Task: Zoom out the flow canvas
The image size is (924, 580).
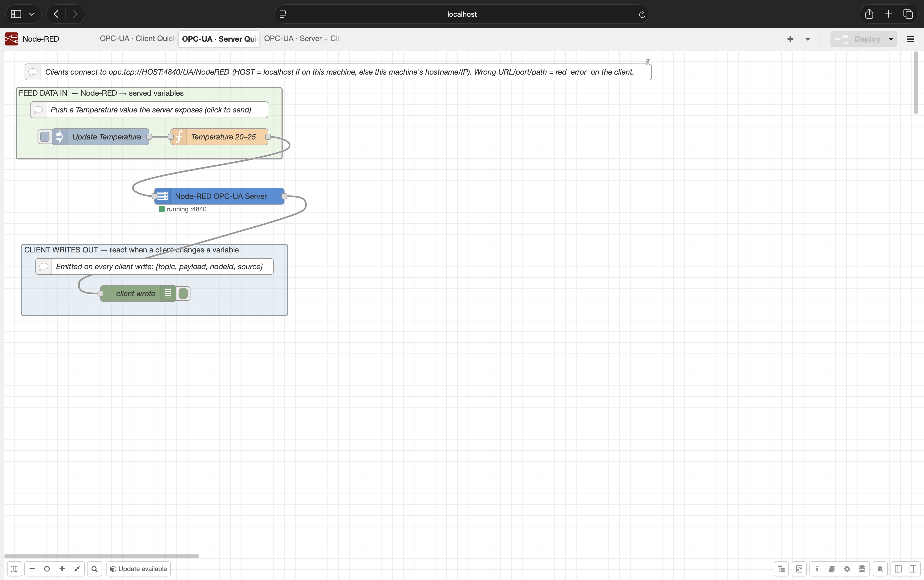Action: coord(32,568)
